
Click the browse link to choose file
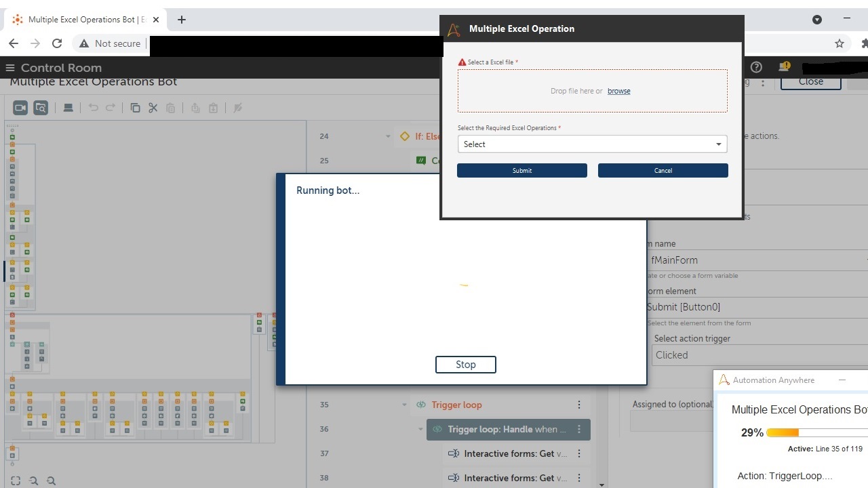pyautogui.click(x=619, y=91)
